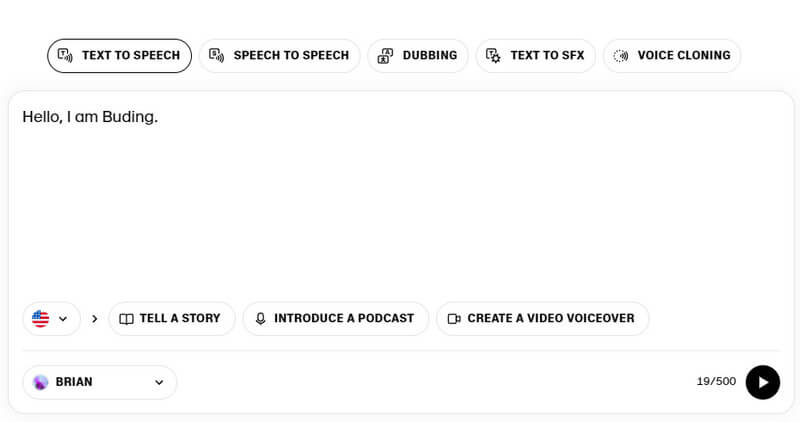Open the Brian voice dropdown arrow
Image resolution: width=800 pixels, height=422 pixels.
158,382
